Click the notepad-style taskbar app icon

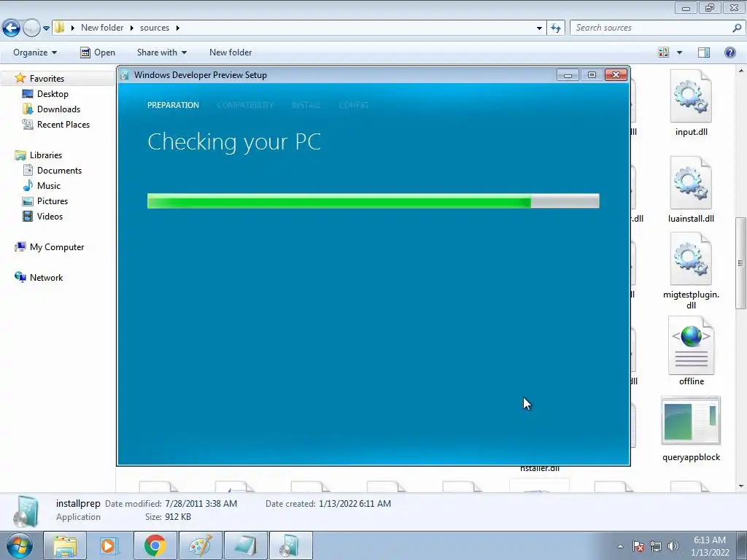[245, 545]
